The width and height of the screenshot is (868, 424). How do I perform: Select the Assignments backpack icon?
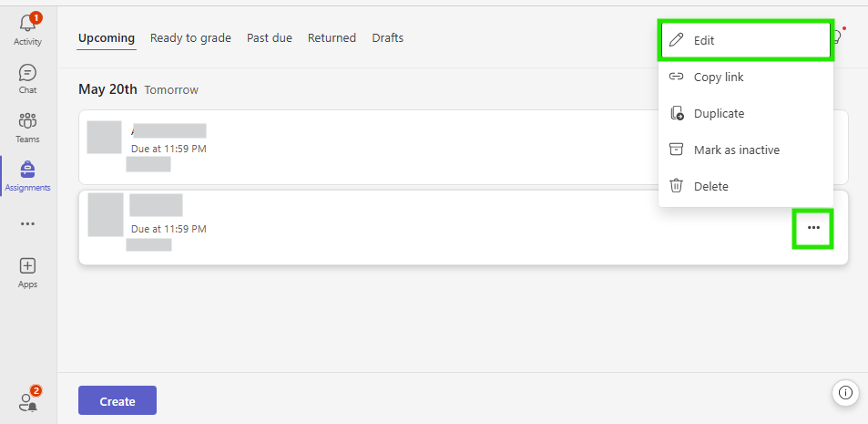27,169
